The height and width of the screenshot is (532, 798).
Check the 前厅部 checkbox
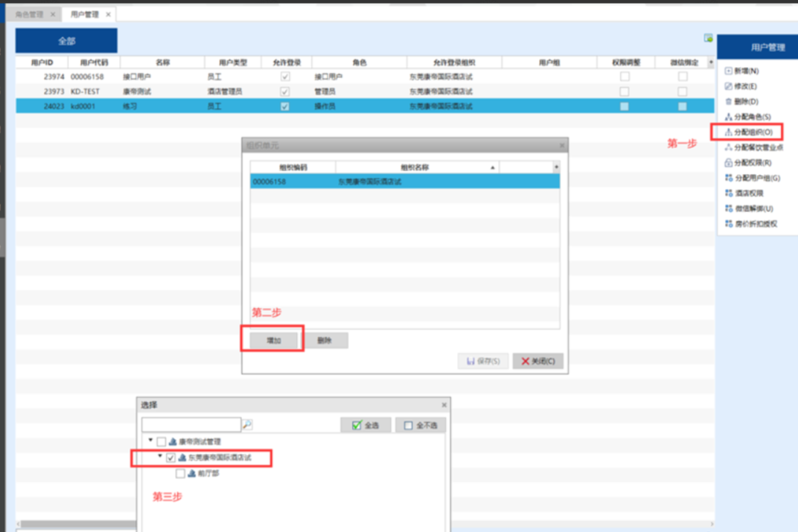tap(180, 473)
